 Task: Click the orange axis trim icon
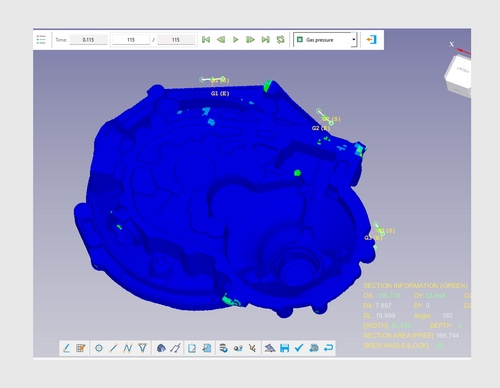click(x=252, y=348)
